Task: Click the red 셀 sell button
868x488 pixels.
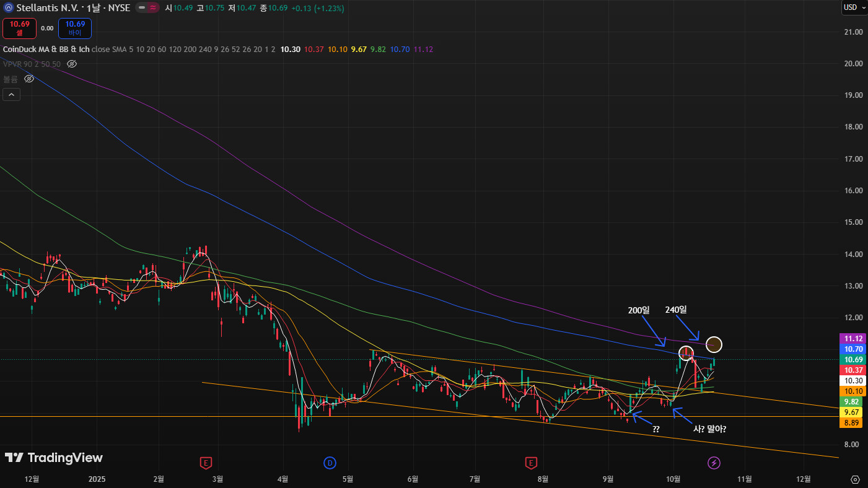Action: click(x=19, y=28)
